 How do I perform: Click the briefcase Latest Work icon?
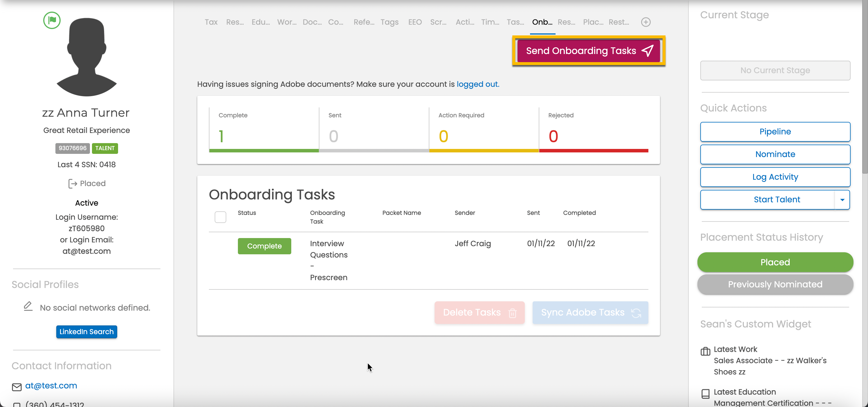(x=705, y=351)
